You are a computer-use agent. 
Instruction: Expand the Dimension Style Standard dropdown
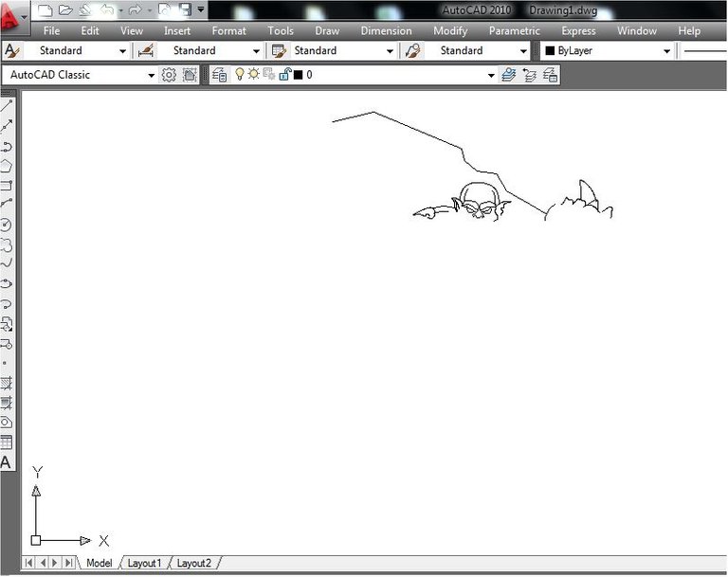click(256, 51)
